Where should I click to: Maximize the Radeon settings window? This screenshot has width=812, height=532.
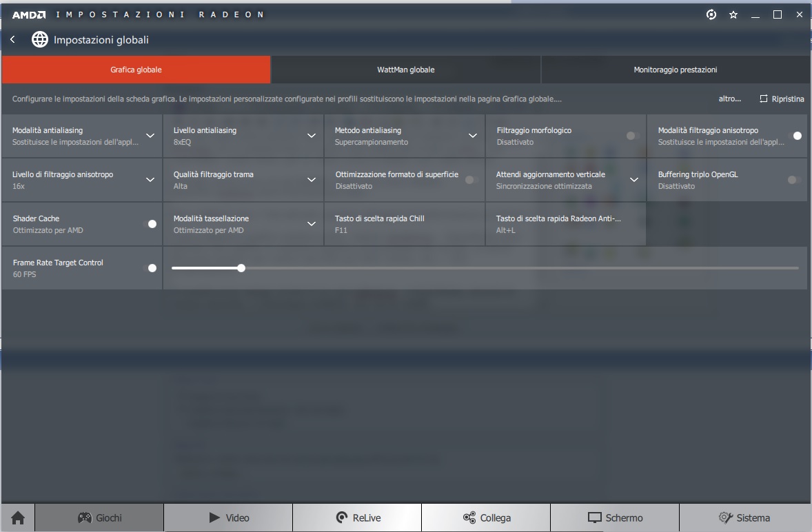pyautogui.click(x=778, y=14)
